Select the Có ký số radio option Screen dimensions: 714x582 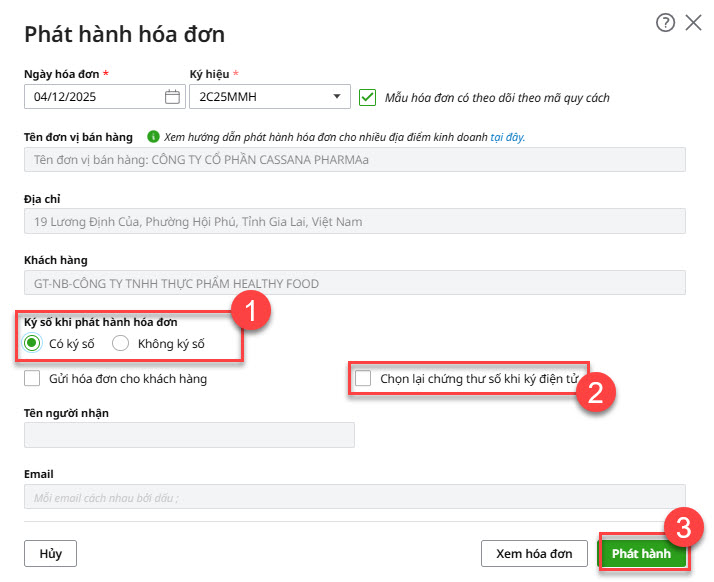tap(33, 343)
